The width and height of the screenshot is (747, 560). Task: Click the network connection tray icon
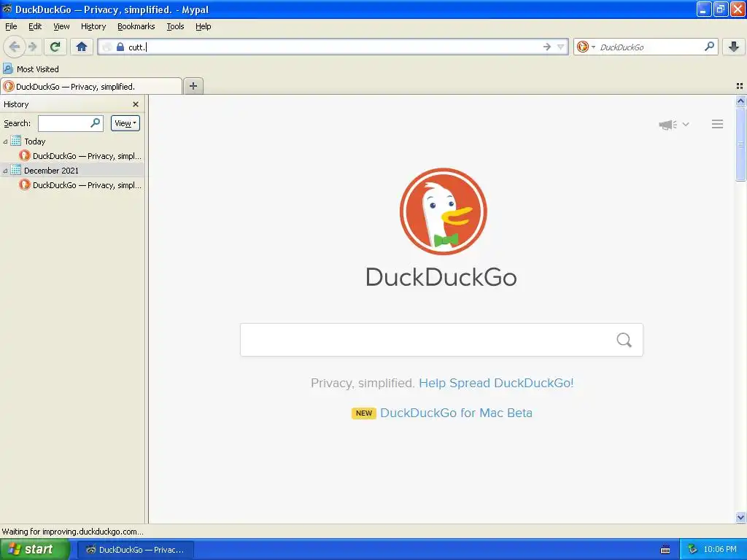pyautogui.click(x=692, y=550)
